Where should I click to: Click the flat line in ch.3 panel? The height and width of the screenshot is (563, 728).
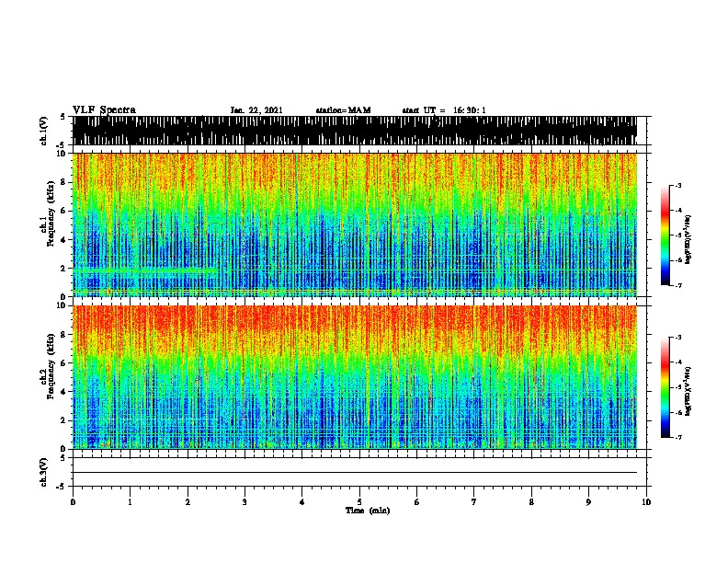(x=355, y=473)
